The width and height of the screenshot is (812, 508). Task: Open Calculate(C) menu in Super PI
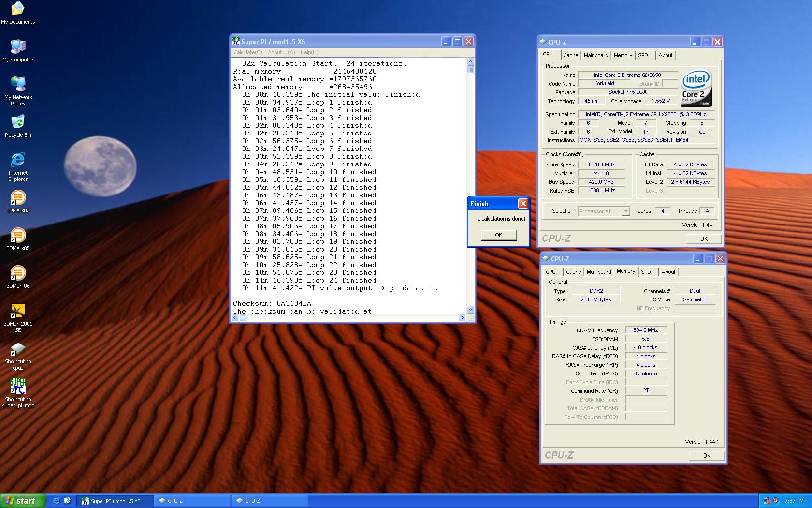click(248, 52)
